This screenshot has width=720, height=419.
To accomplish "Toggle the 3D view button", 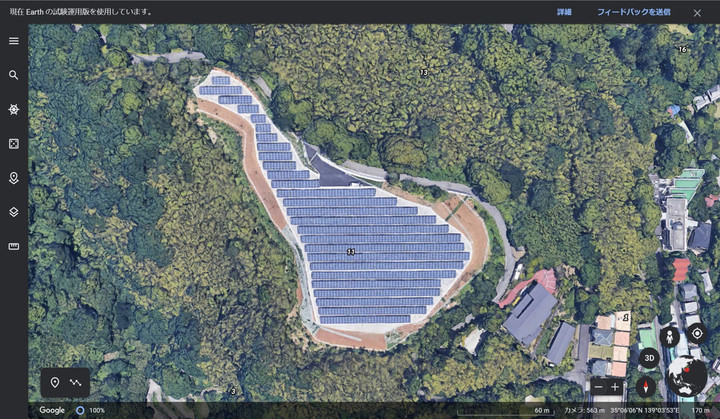I will click(x=649, y=358).
